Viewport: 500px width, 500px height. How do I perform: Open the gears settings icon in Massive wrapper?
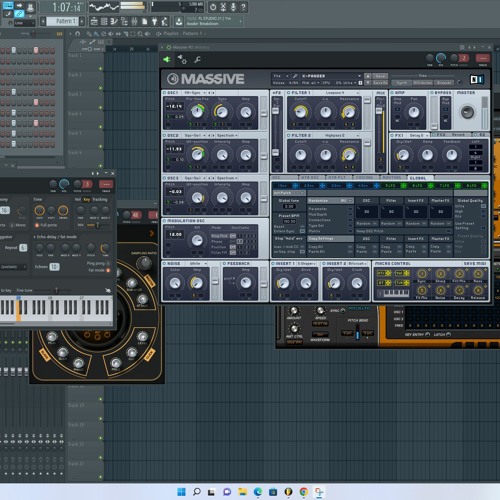pos(182,59)
